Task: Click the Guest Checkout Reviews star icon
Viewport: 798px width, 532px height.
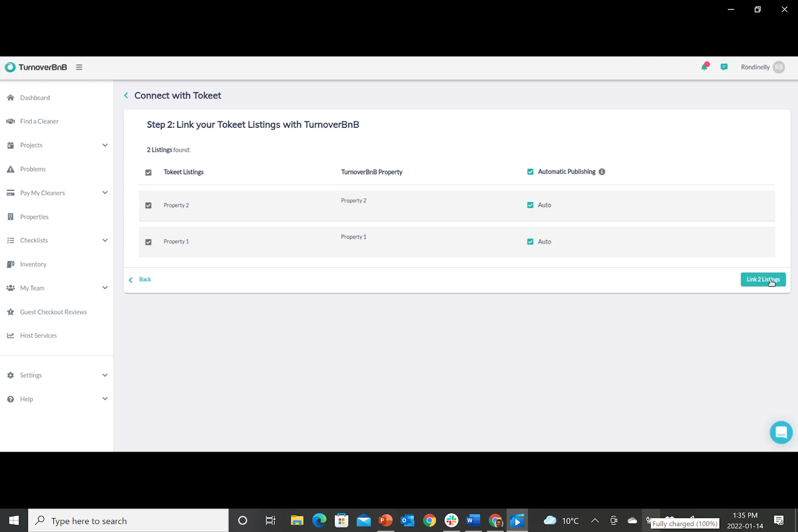Action: point(10,312)
